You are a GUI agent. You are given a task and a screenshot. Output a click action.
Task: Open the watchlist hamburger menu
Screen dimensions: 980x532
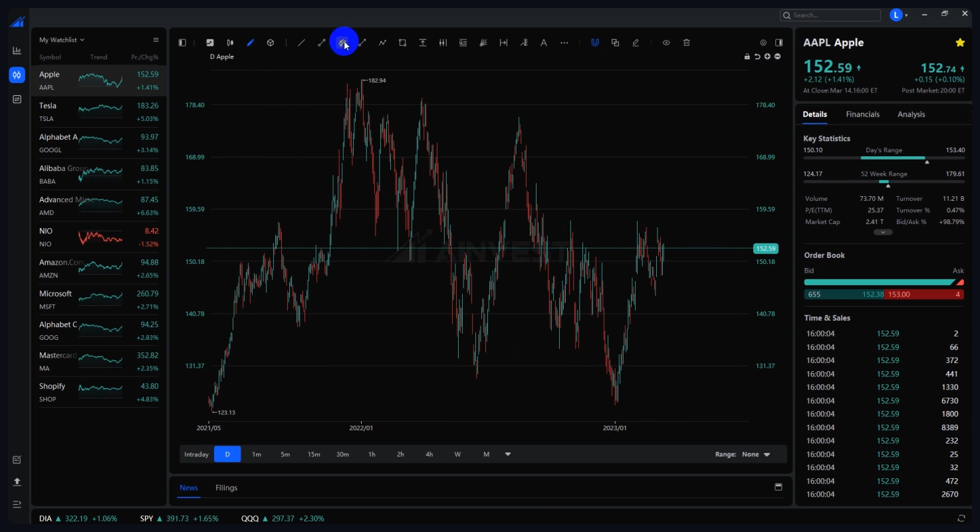coord(156,40)
